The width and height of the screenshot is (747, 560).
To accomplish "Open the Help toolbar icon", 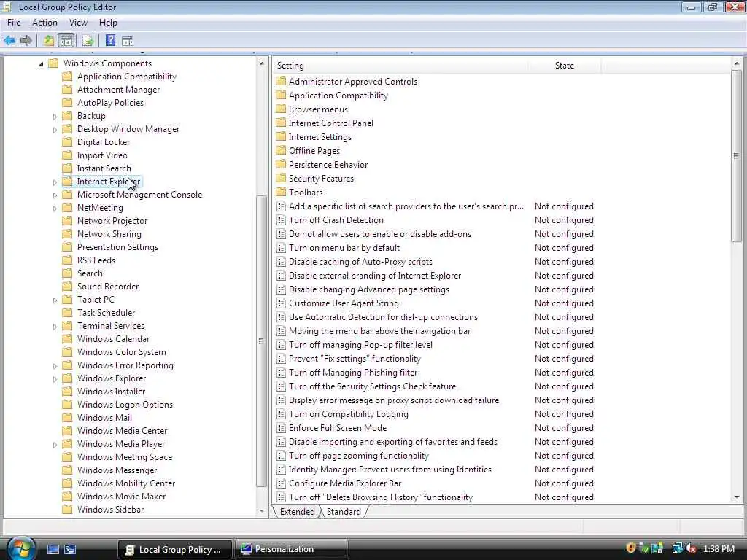I will click(111, 41).
